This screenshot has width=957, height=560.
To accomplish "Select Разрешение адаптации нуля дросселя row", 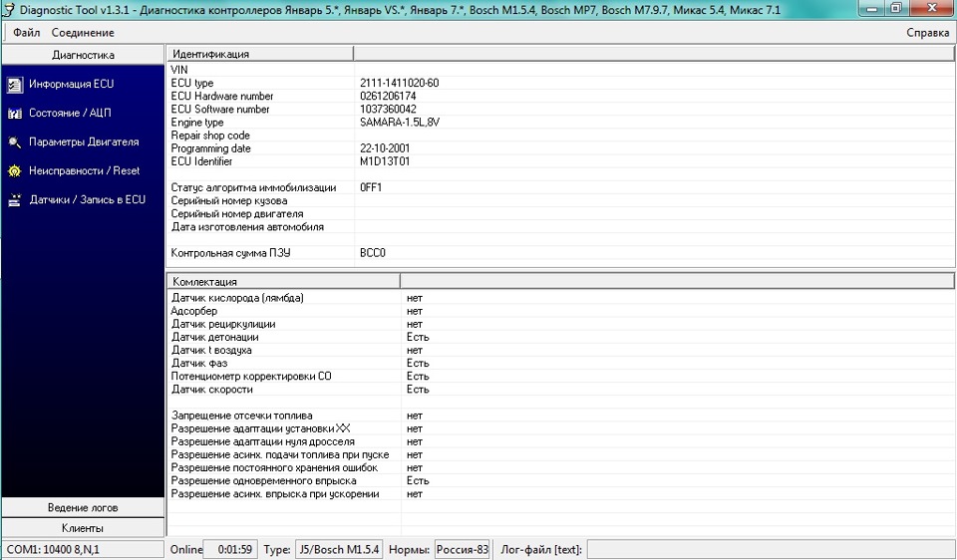I will click(560, 442).
